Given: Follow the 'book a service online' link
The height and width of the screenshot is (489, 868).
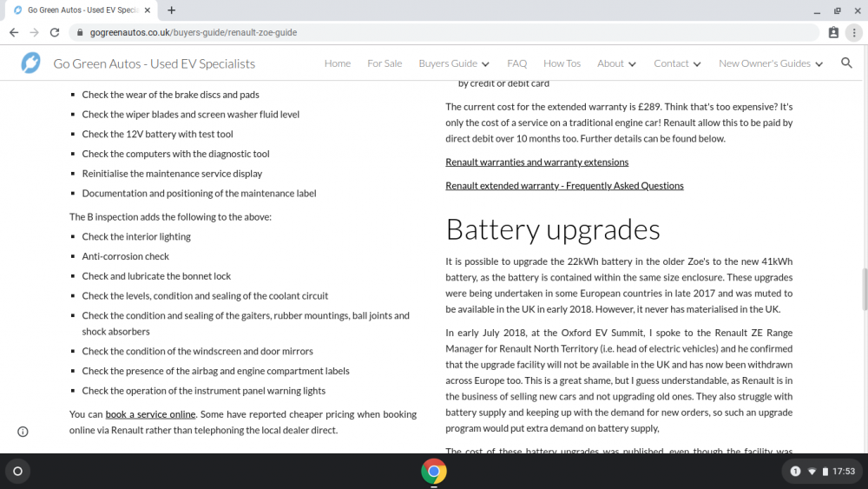Looking at the screenshot, I should point(150,414).
